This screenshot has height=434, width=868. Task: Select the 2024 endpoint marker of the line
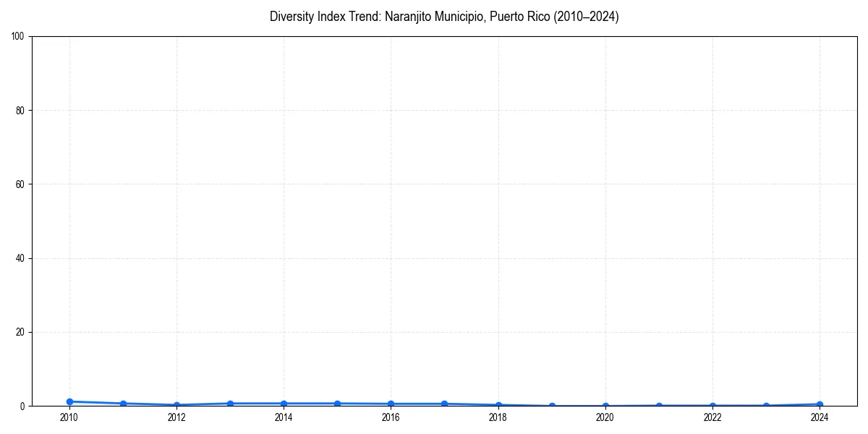click(820, 403)
